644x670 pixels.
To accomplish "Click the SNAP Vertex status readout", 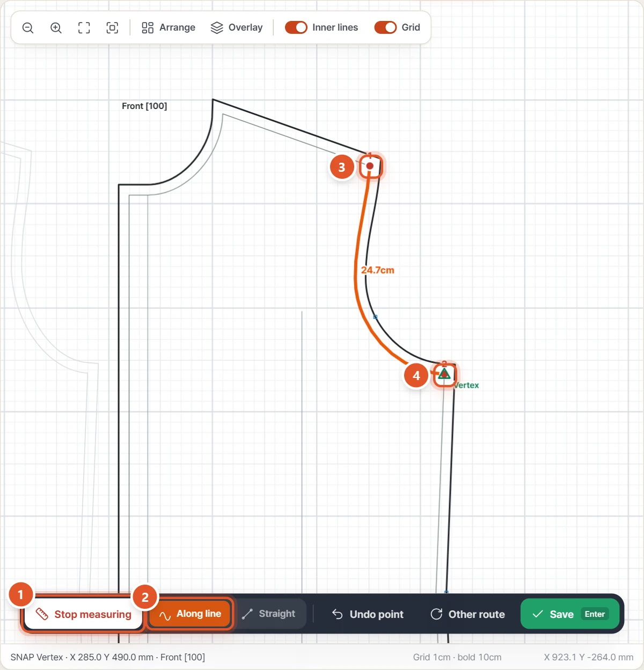I will pos(108,657).
